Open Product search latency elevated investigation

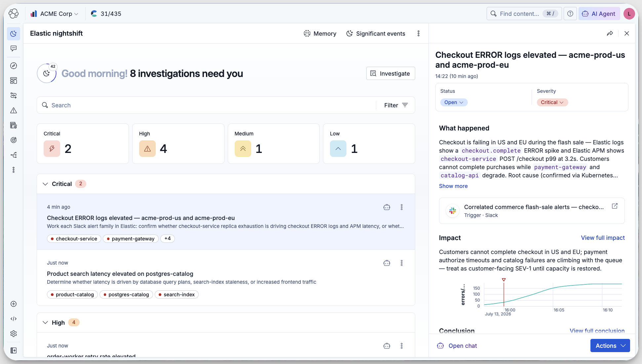pyautogui.click(x=120, y=273)
